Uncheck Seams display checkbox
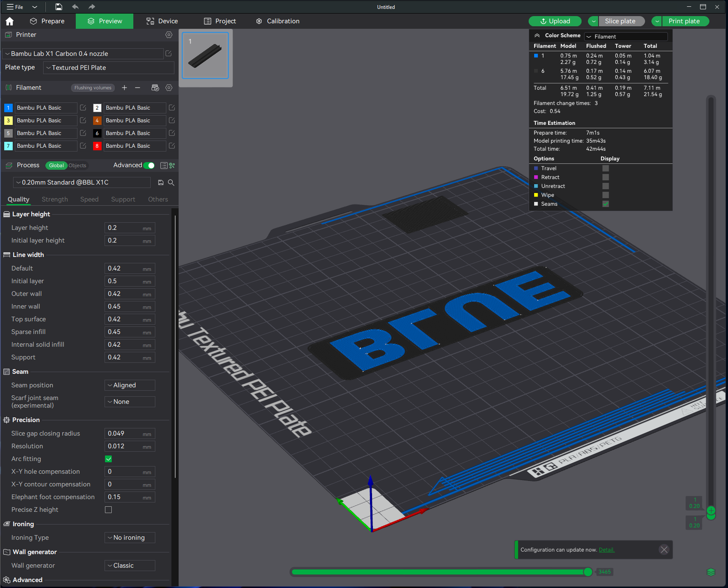The image size is (728, 588). point(606,204)
